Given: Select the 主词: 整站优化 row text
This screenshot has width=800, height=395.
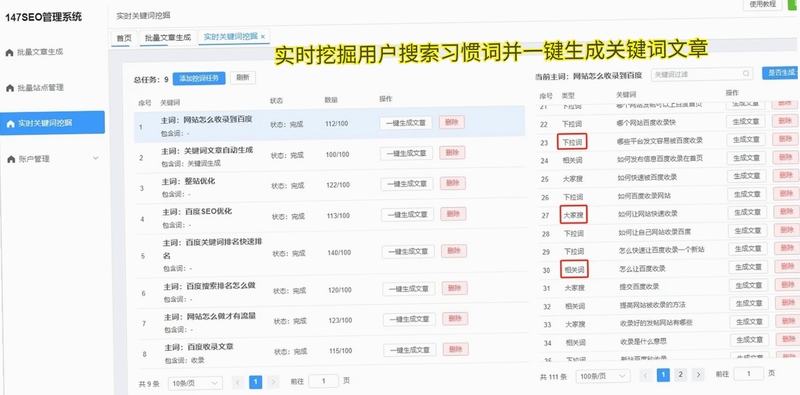Looking at the screenshot, I should coord(188,181).
